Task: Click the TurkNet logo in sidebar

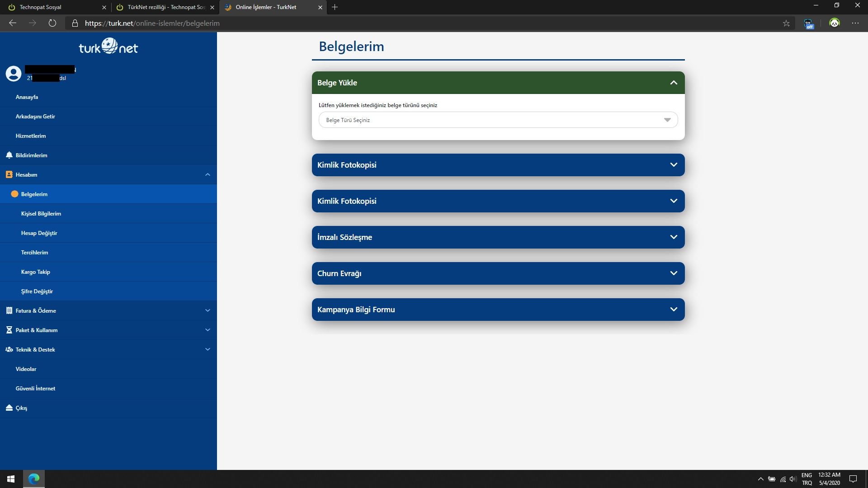Action: pyautogui.click(x=108, y=47)
